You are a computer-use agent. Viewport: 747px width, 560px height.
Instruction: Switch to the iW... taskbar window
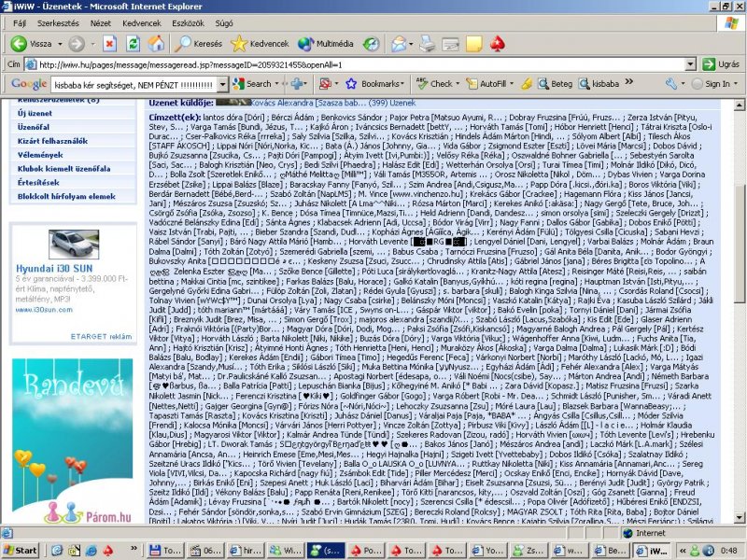coord(652,551)
